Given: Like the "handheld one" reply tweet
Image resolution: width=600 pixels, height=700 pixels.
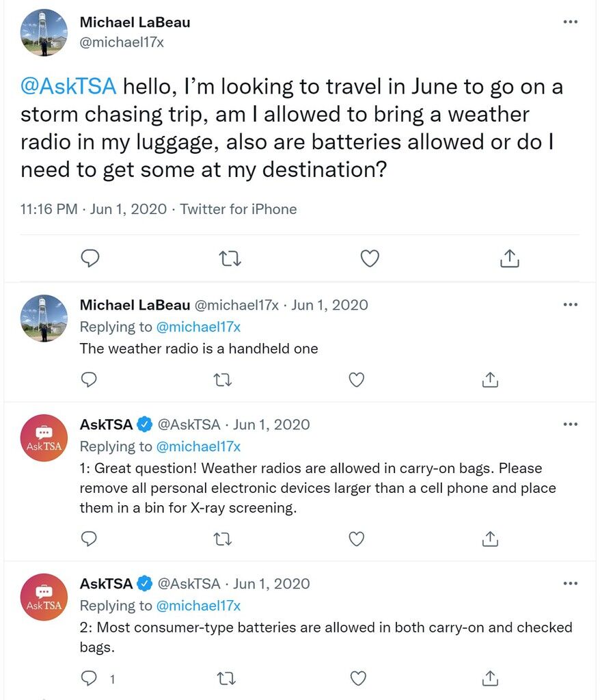Looking at the screenshot, I should tap(356, 379).
